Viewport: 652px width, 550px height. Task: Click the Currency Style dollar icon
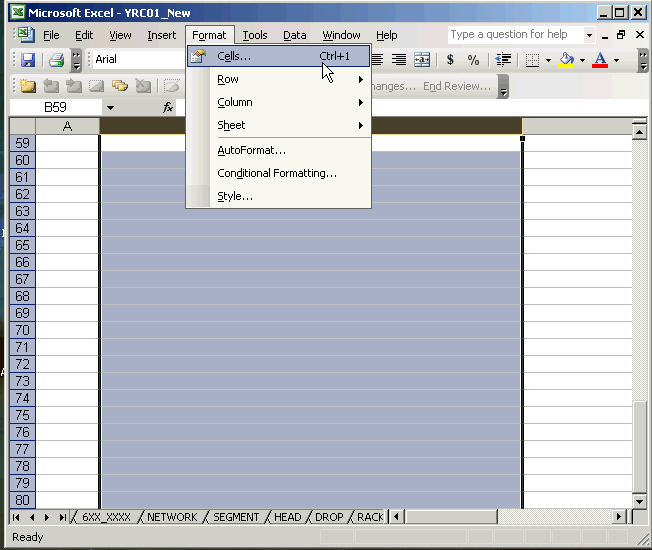tap(450, 60)
